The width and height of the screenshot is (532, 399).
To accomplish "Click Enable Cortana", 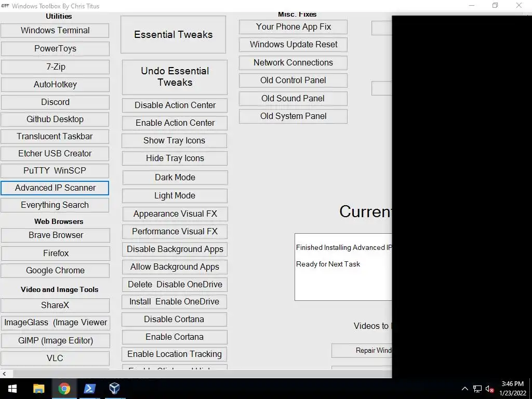I will pyautogui.click(x=175, y=337).
